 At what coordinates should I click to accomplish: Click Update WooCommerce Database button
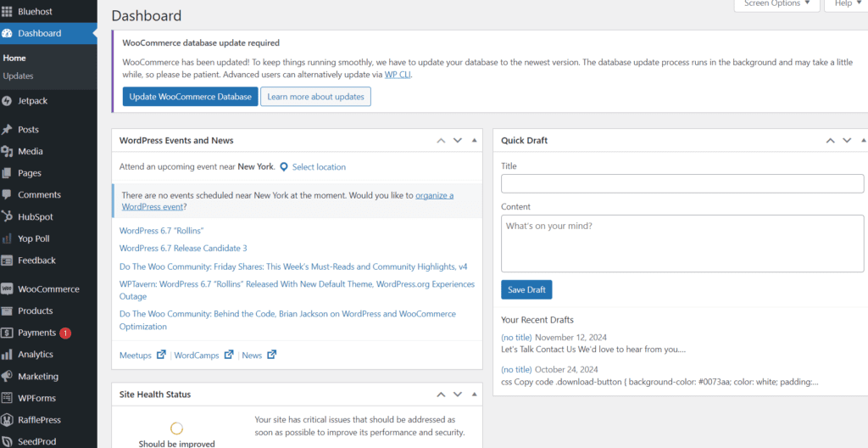click(191, 97)
